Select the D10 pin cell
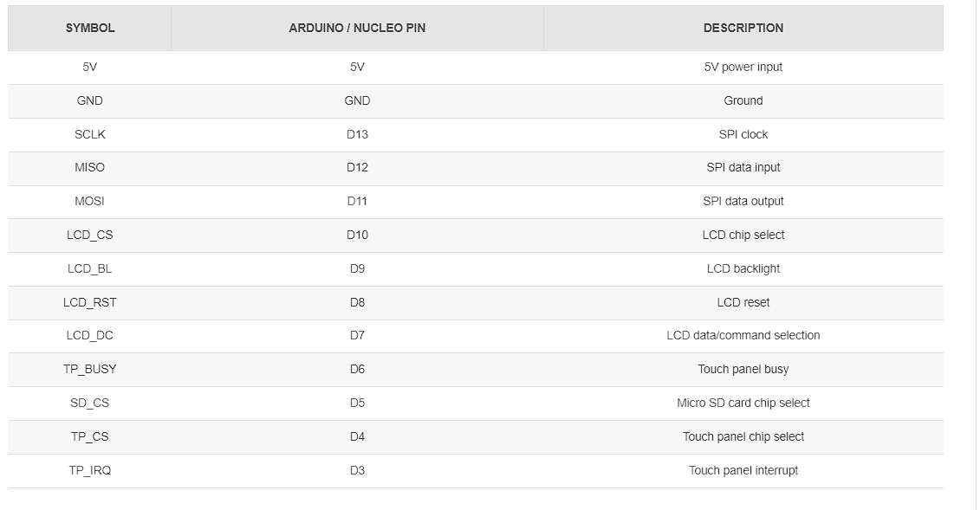980x510 pixels. (x=357, y=235)
